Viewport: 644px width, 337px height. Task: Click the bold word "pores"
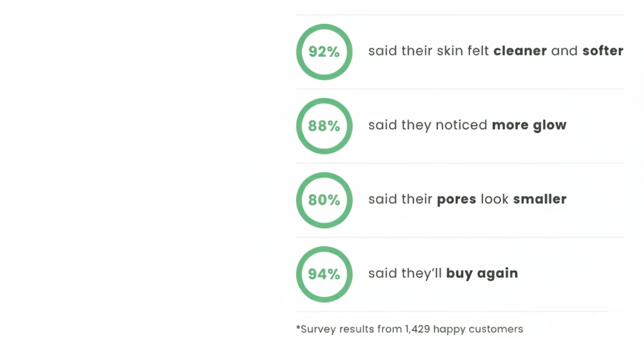456,199
